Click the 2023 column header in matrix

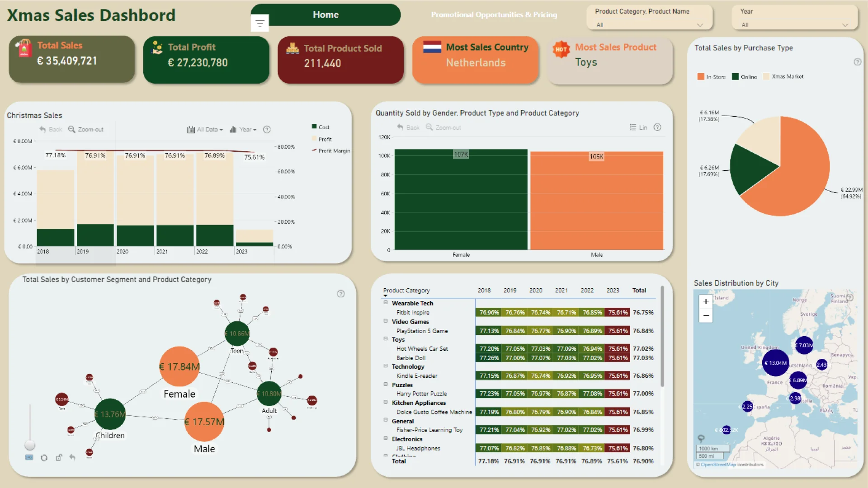point(613,291)
